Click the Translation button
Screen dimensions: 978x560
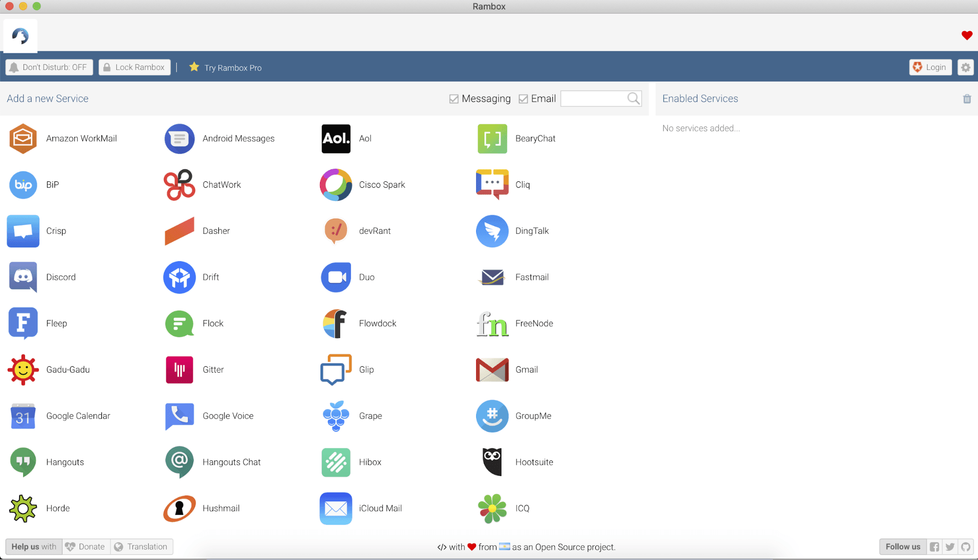click(x=141, y=547)
